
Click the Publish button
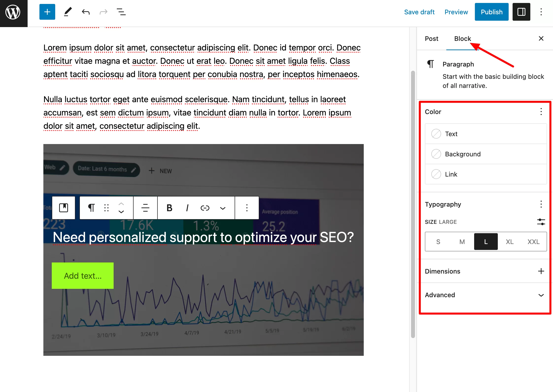pyautogui.click(x=491, y=12)
